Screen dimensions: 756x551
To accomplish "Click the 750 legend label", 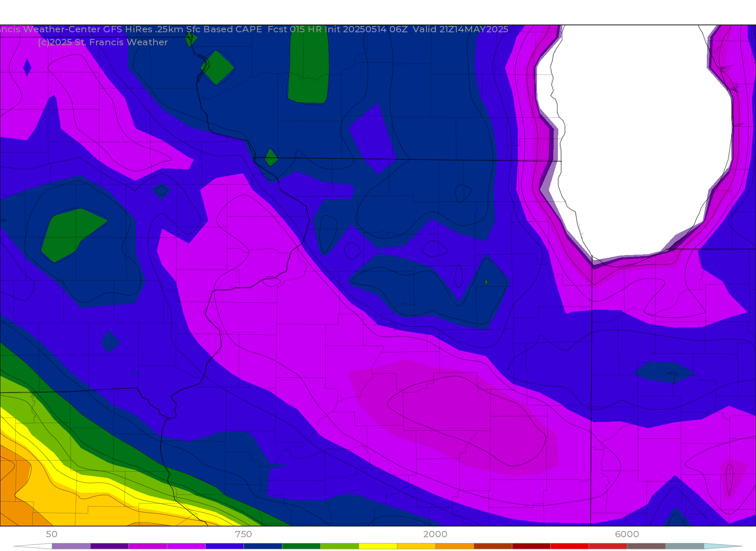I will [243, 534].
